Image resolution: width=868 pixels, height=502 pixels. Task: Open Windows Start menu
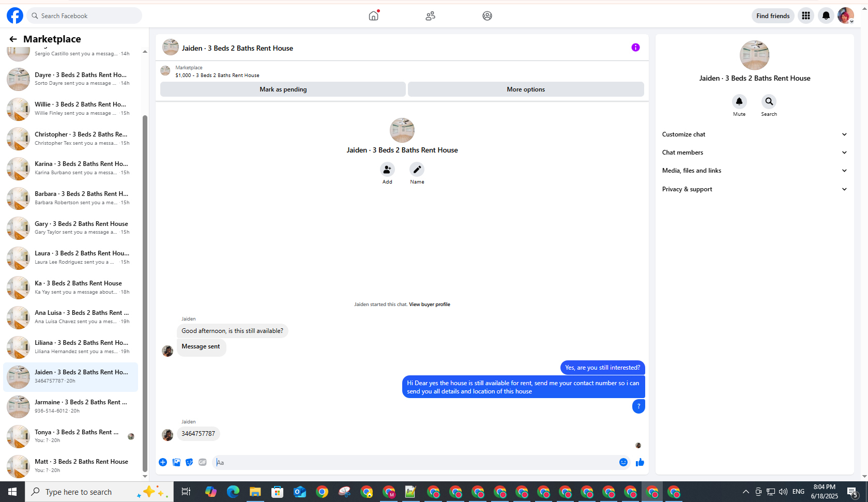[12, 492]
